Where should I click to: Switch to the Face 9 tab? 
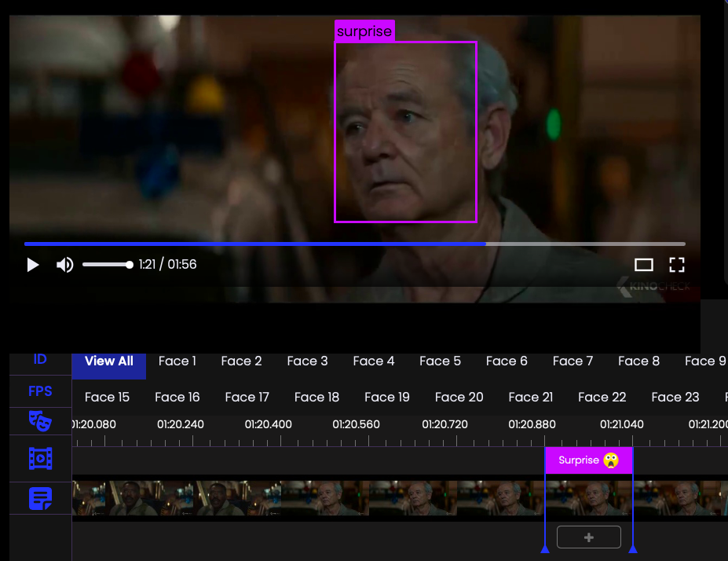705,361
